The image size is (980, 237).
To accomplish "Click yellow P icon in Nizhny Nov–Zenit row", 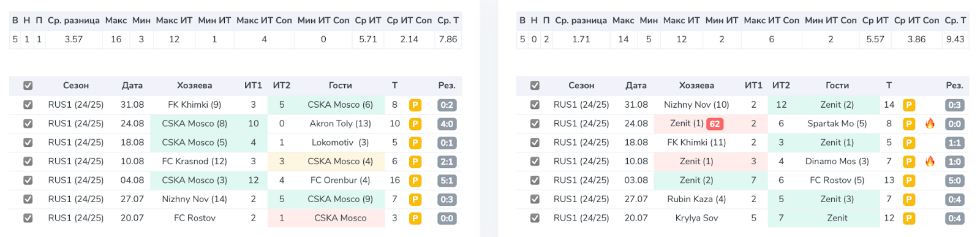I will pyautogui.click(x=909, y=105).
